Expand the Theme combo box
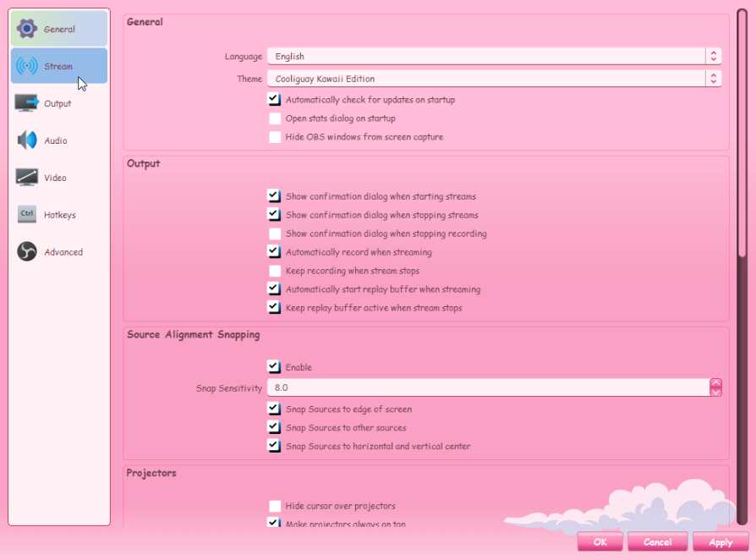Screen dimensions: 756x560 tap(494, 79)
